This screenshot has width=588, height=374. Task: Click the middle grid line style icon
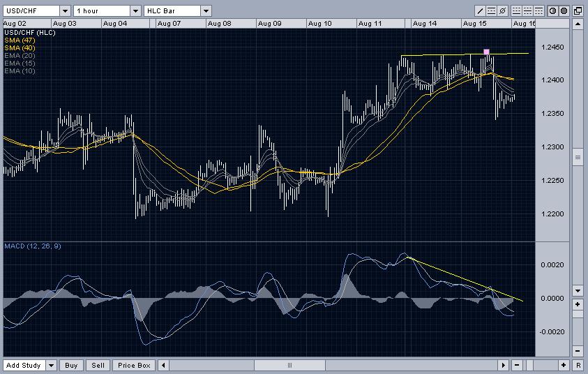pos(528,11)
